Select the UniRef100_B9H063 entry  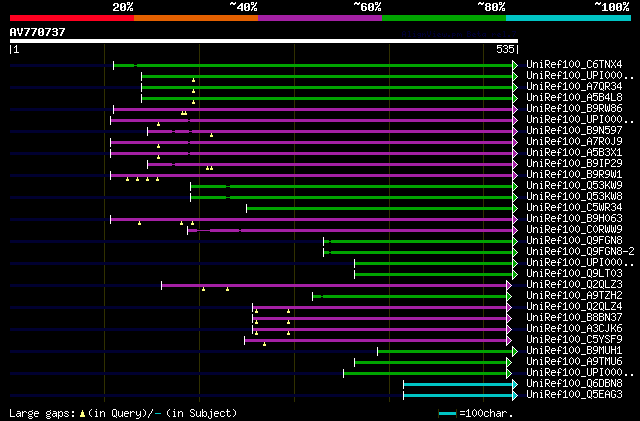coord(574,219)
